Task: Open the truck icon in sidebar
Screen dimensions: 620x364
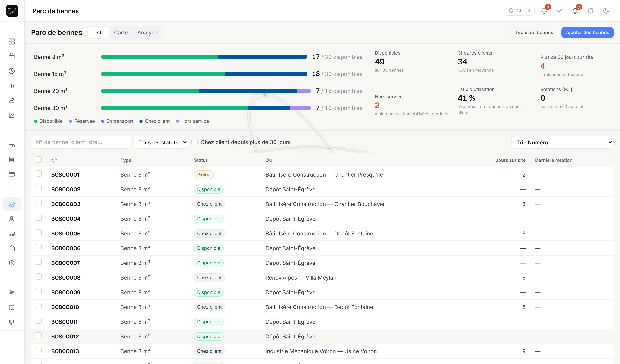Action: click(x=12, y=234)
